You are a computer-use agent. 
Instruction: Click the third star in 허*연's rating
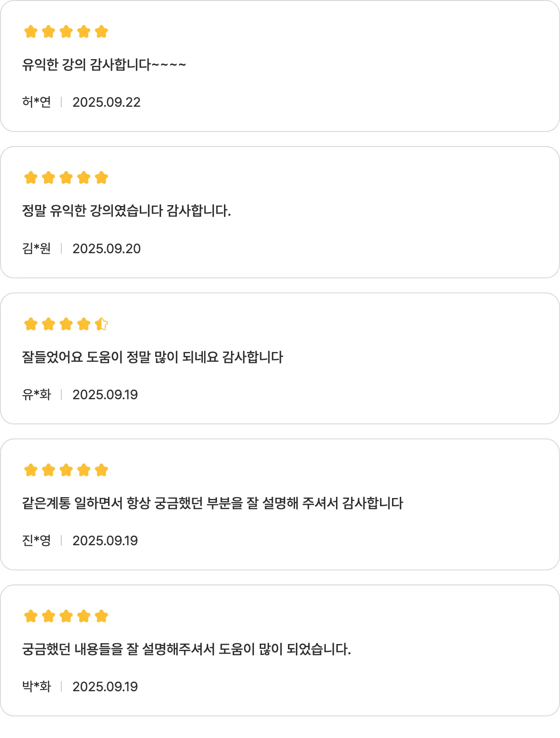66,32
